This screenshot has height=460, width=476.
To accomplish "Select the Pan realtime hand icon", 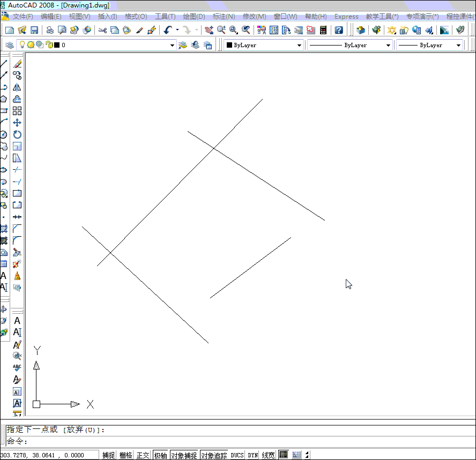I will point(209,30).
